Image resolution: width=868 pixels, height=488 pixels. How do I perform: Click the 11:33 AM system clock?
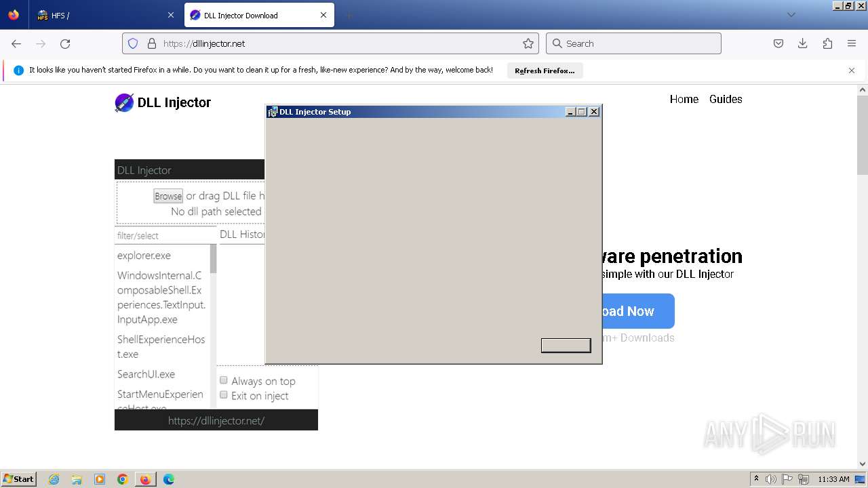833,479
